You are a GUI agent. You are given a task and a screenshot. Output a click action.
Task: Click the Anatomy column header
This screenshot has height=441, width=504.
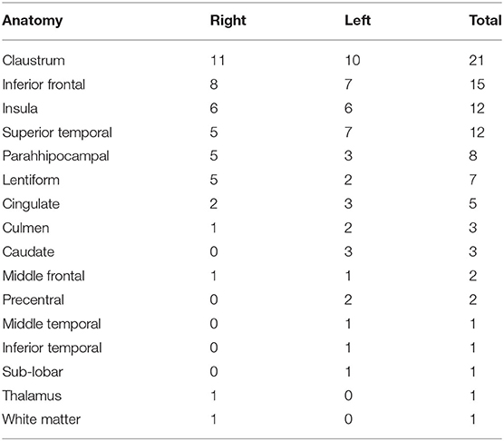pyautogui.click(x=33, y=21)
